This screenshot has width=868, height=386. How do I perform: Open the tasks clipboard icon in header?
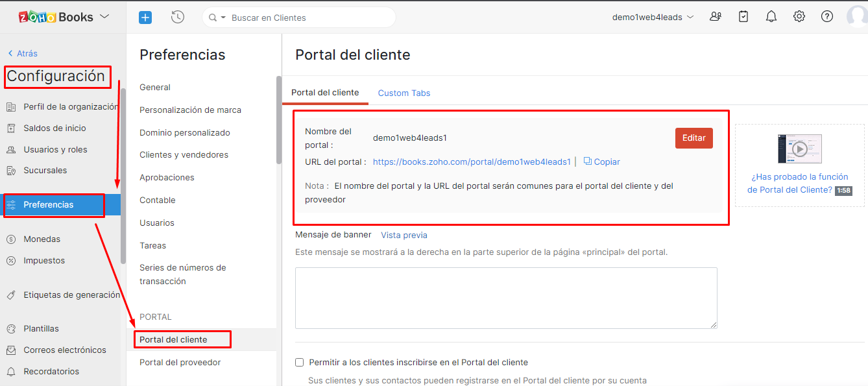(743, 17)
